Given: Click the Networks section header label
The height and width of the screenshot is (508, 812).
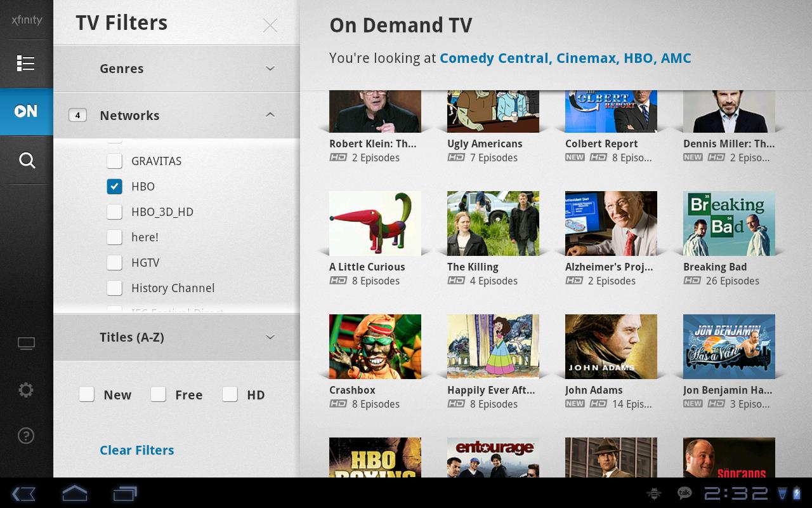Looking at the screenshot, I should click(129, 116).
